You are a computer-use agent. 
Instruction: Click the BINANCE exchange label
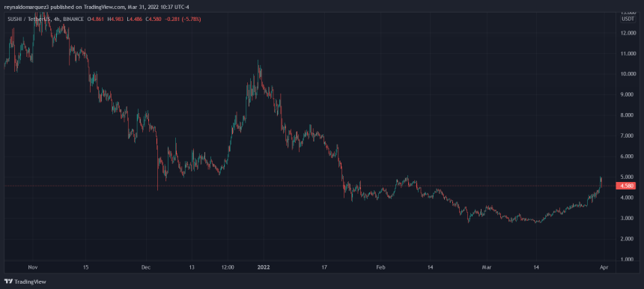point(73,19)
